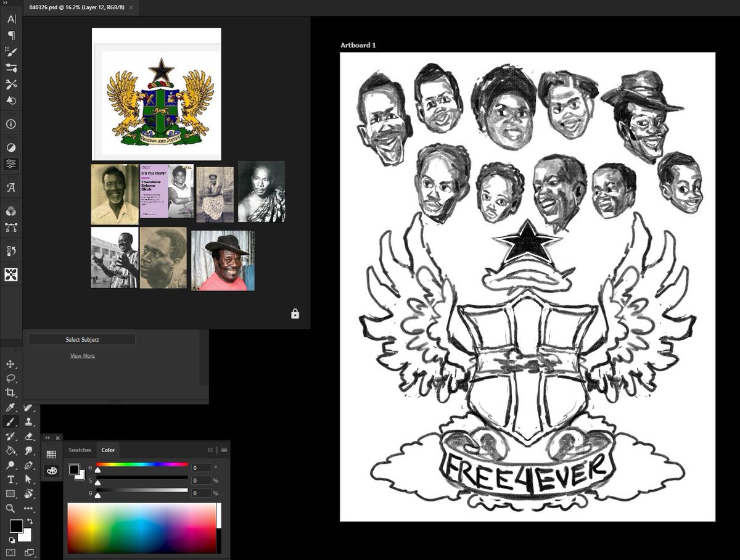Screen dimensions: 740x560
Task: Open the Glyphs panel icon
Action: (x=11, y=187)
